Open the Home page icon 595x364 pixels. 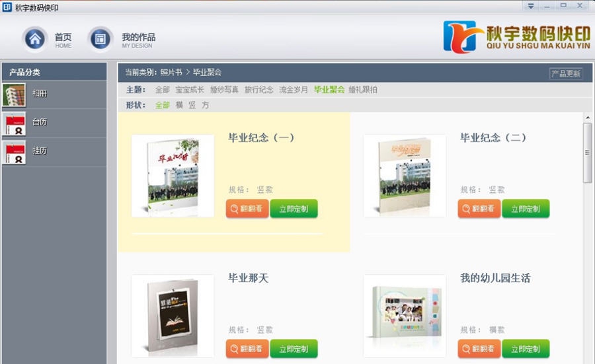[35, 39]
